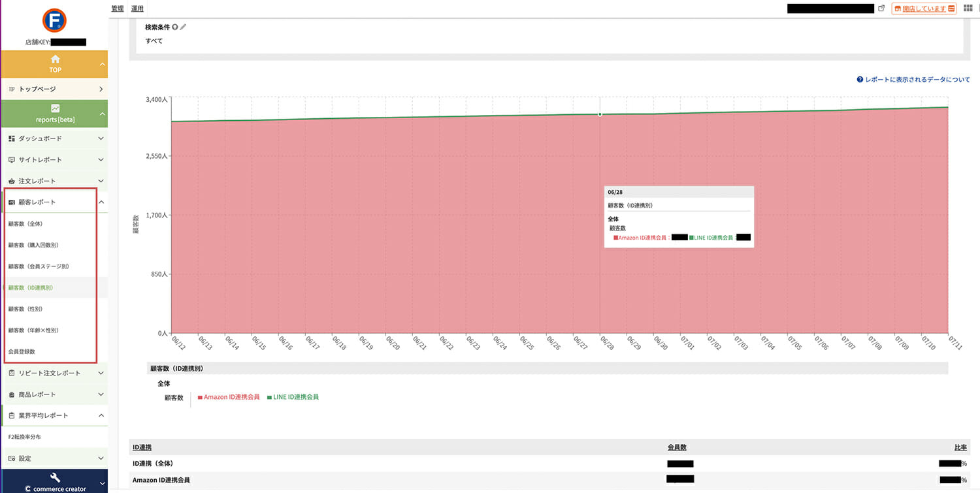Expand the 設定 sidebar section
The image size is (980, 493).
pyautogui.click(x=55, y=458)
